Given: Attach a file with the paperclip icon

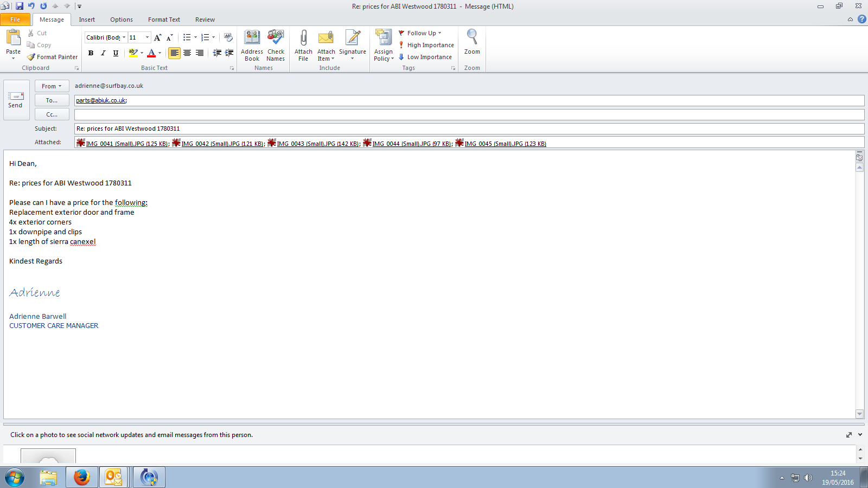Looking at the screenshot, I should coord(303,46).
